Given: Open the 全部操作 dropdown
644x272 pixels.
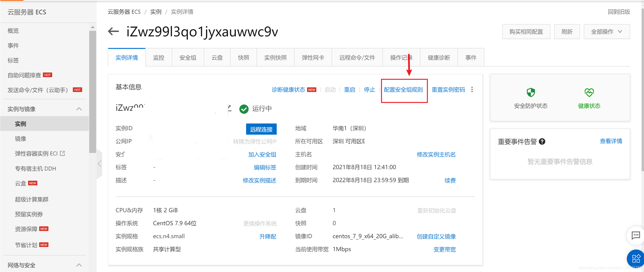Looking at the screenshot, I should pyautogui.click(x=606, y=32).
